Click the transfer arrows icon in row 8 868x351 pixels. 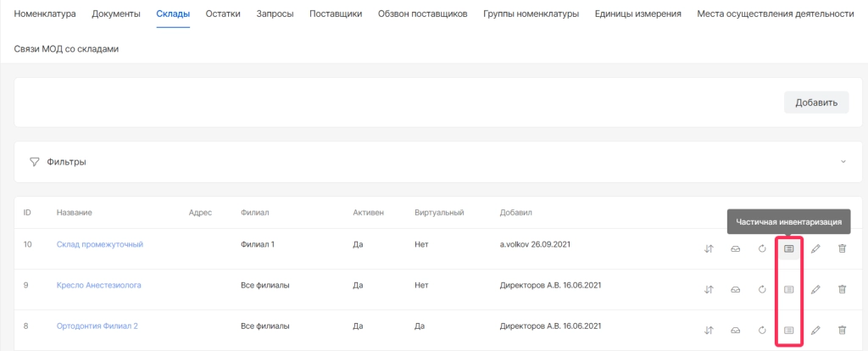click(x=709, y=330)
